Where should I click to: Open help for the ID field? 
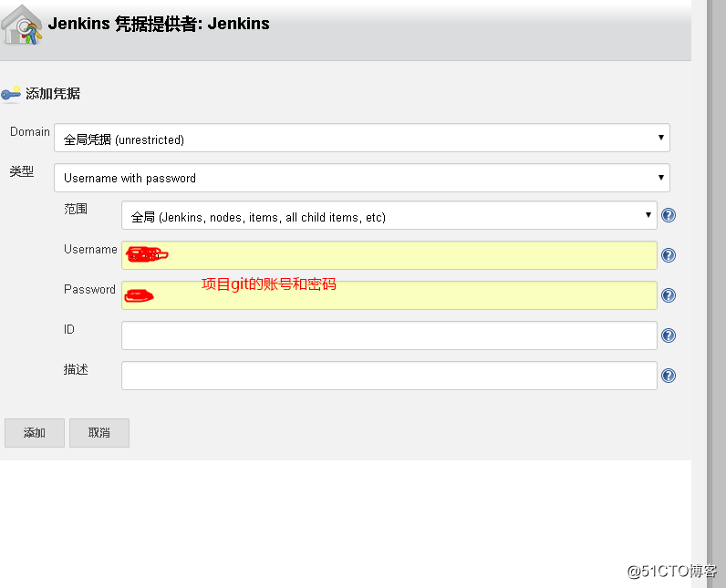point(669,335)
